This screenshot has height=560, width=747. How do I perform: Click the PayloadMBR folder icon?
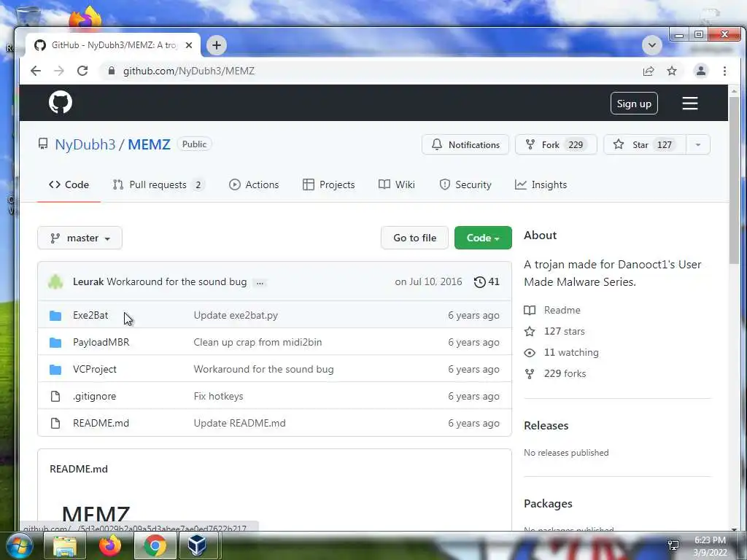coord(55,342)
